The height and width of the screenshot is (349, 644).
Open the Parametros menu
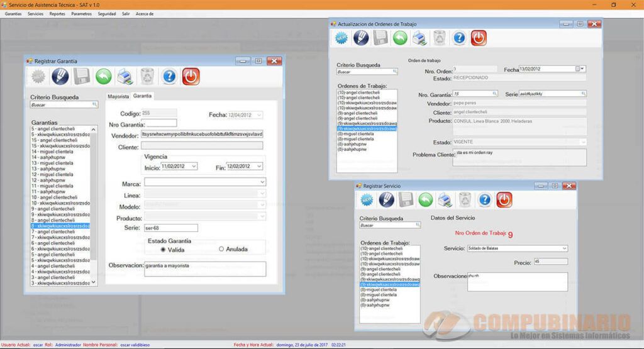(81, 14)
